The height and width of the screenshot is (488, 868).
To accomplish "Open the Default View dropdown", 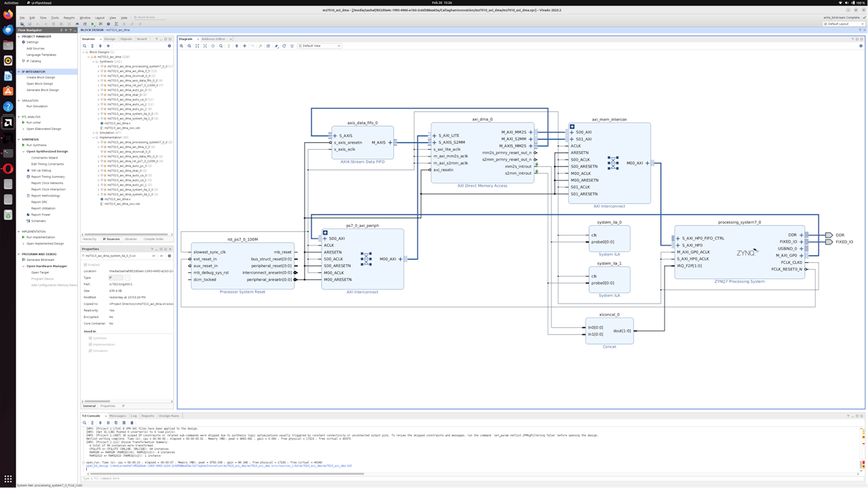I will (x=319, y=46).
